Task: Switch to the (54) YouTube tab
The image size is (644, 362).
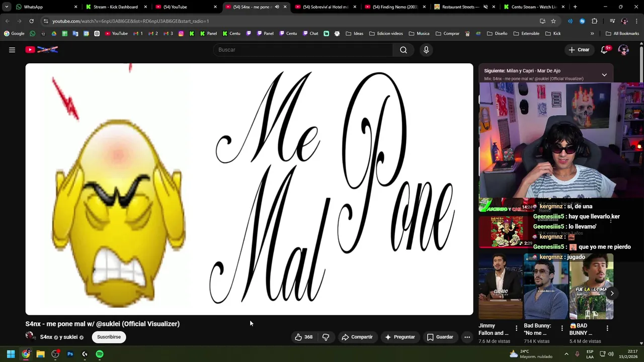Action: 185,7
